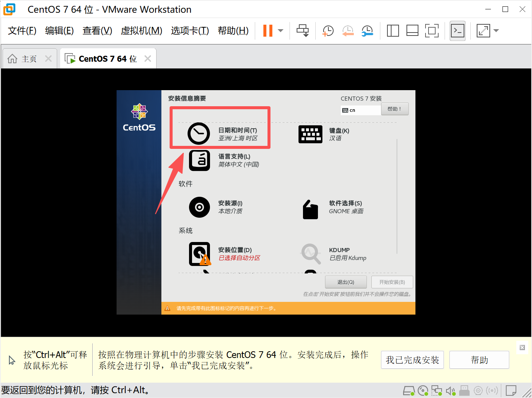Click the CentOS logo in installer sidebar

(139, 117)
